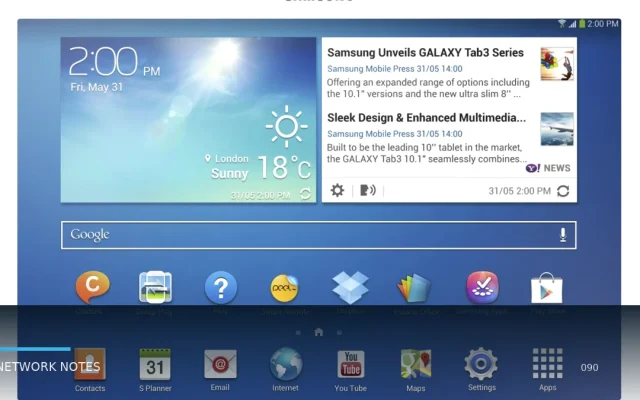This screenshot has width=640, height=400.
Task: Open S Planner calendar icon
Action: coord(155,364)
